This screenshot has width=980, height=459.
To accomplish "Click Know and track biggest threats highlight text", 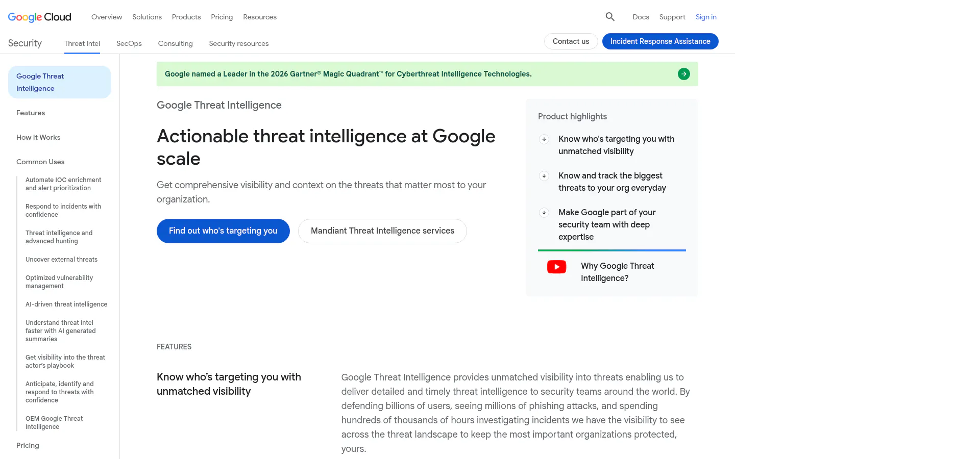I will click(612, 182).
